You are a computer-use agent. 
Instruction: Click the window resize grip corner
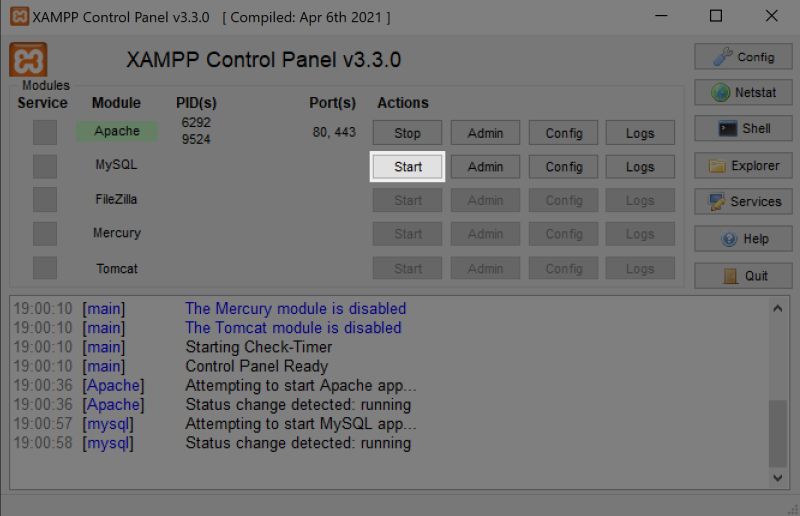click(793, 509)
